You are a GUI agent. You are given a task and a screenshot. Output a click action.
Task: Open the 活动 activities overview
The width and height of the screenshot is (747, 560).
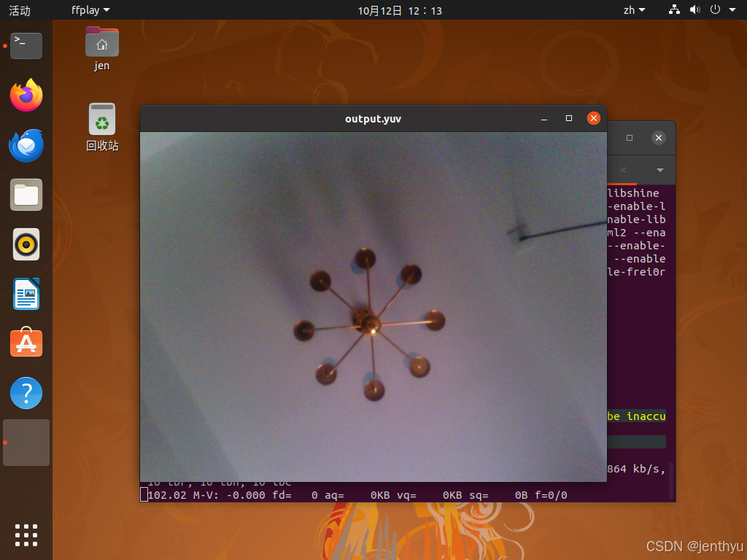click(x=20, y=10)
